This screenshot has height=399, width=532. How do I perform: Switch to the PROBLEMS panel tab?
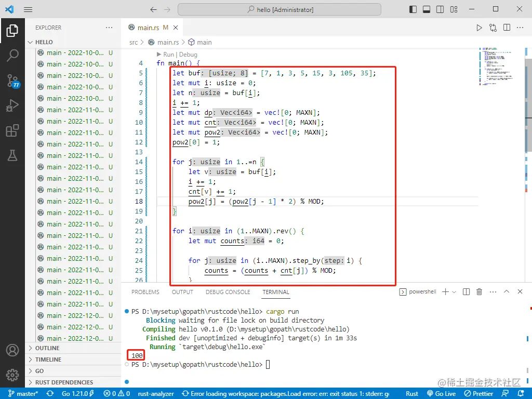click(x=145, y=292)
